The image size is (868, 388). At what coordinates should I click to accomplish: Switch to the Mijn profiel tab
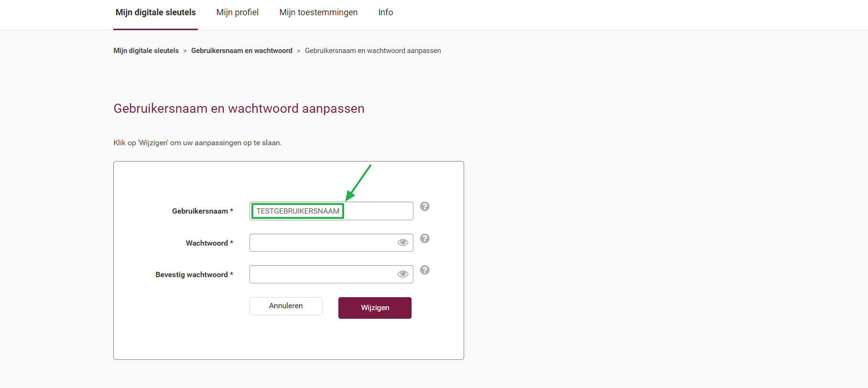click(x=237, y=12)
